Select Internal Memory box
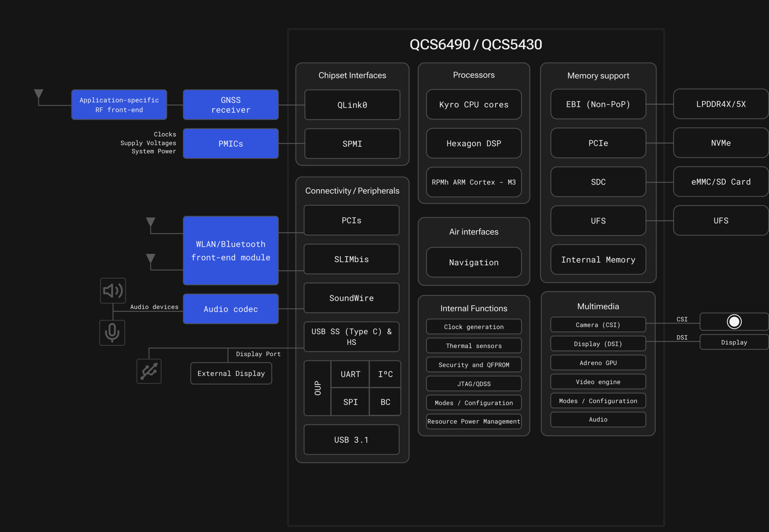This screenshot has width=769, height=532. coord(598,260)
